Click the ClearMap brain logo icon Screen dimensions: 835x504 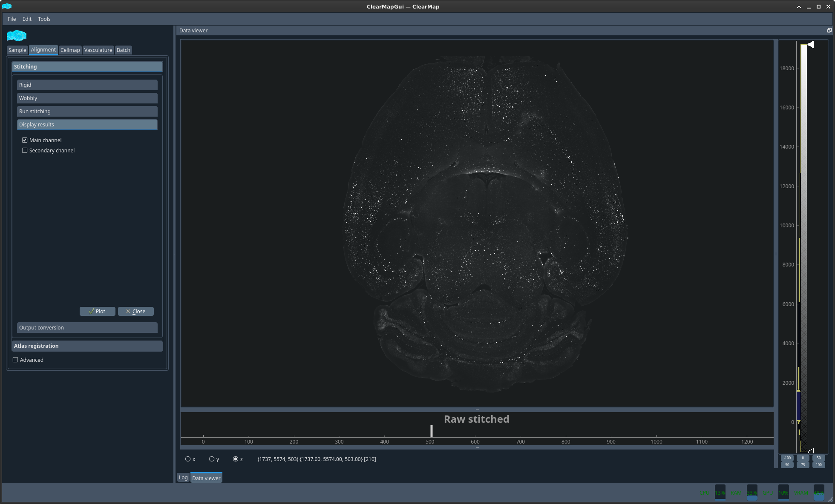17,36
